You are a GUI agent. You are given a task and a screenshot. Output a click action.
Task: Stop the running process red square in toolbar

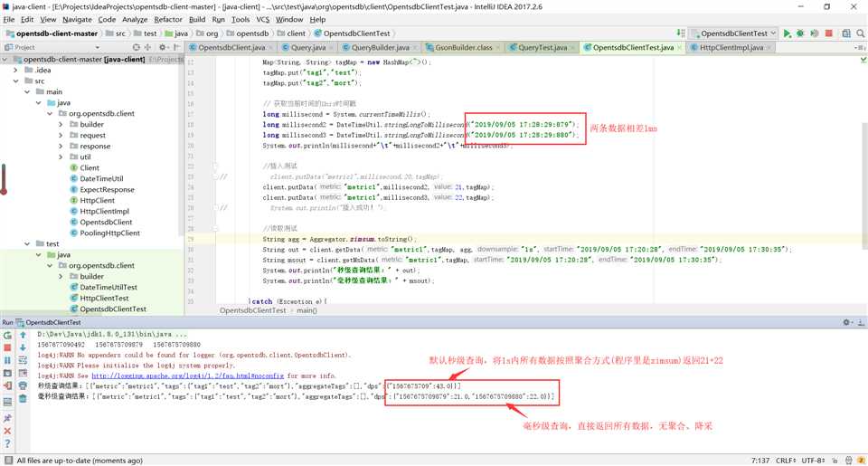[829, 33]
